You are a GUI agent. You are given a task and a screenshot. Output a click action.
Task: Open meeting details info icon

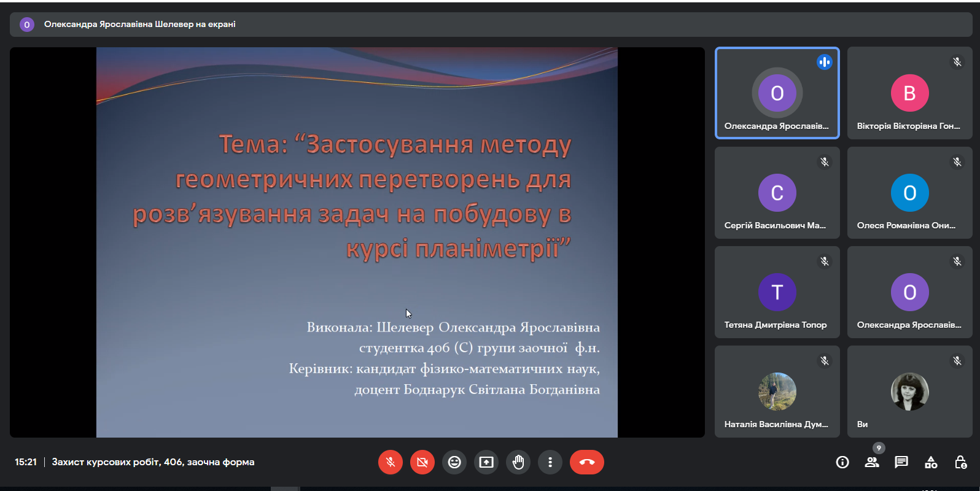point(842,462)
